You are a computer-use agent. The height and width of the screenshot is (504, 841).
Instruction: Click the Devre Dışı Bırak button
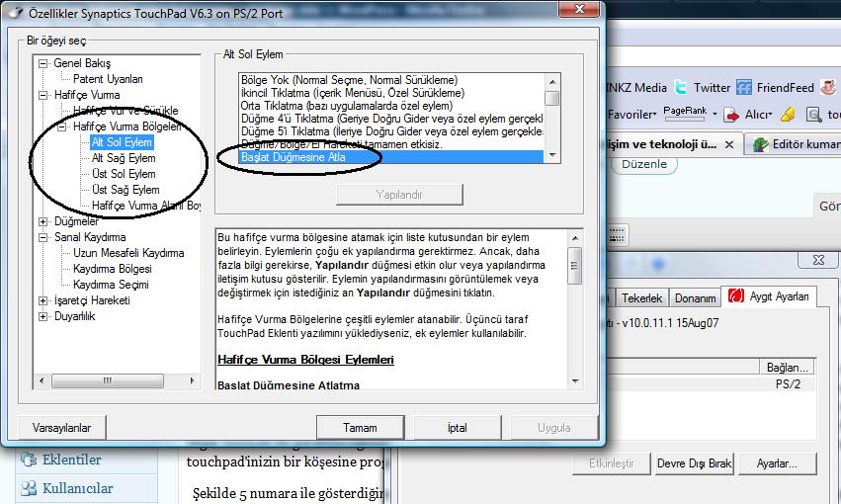coord(694,463)
